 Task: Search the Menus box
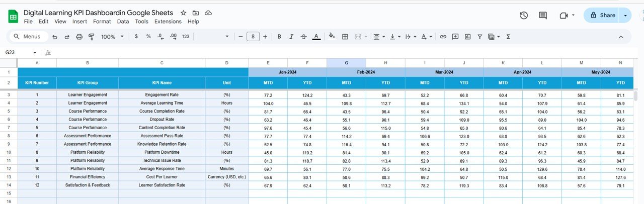[x=29, y=37]
